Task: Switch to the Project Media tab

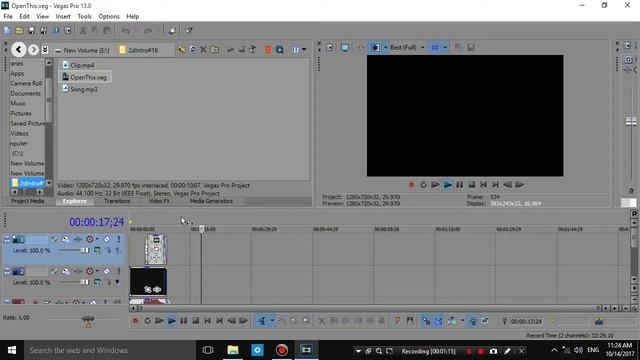Action: coord(28,201)
